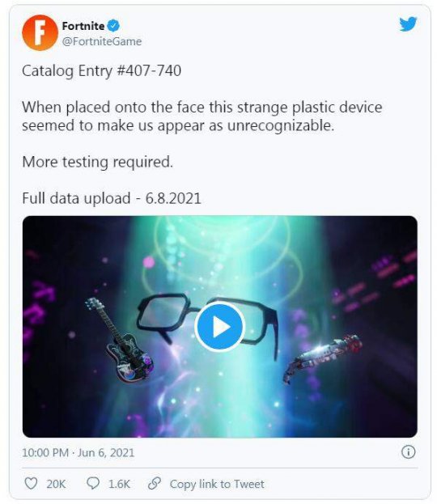
Task: Click Copy link to Tweet
Action: point(217,484)
